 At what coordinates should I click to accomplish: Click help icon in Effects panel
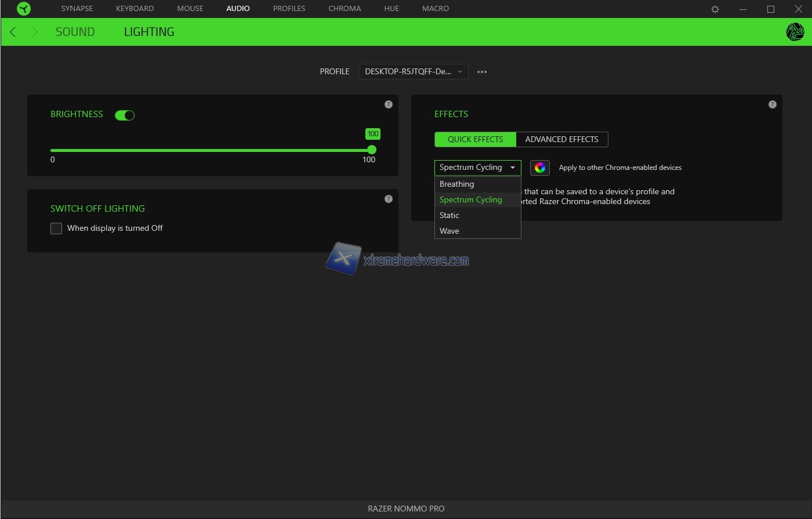[772, 104]
